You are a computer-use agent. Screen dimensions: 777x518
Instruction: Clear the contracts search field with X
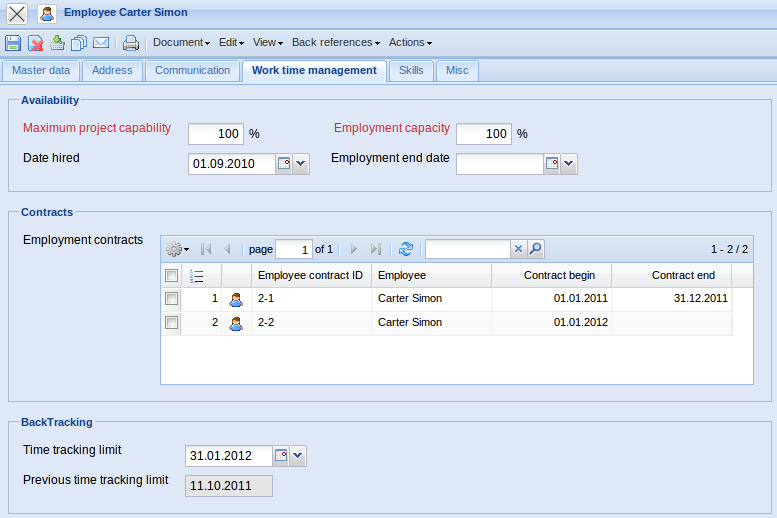click(518, 249)
